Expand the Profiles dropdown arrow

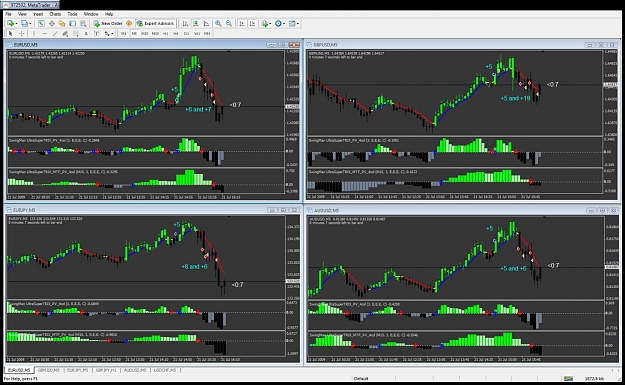point(30,24)
